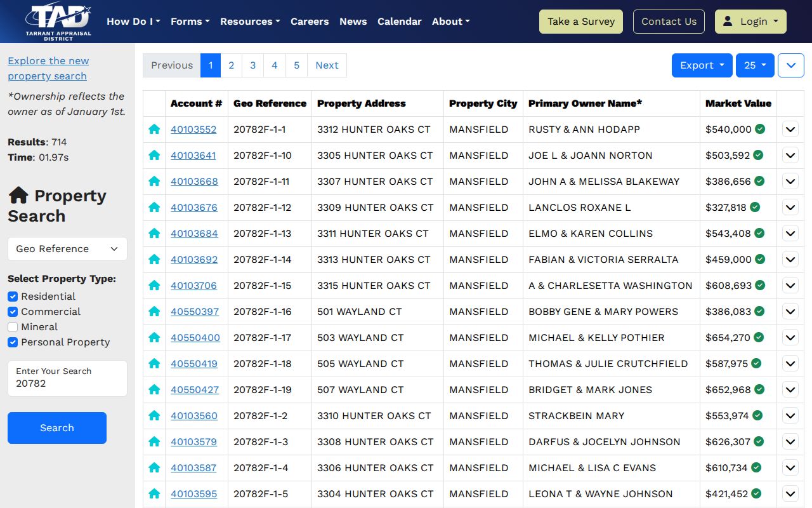
Task: Click the house icon for 3304 Hunter Oaks Ct
Action: coord(154,493)
